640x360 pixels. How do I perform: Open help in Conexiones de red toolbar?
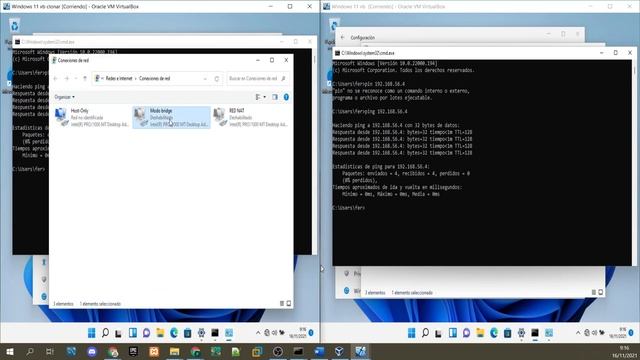click(286, 97)
